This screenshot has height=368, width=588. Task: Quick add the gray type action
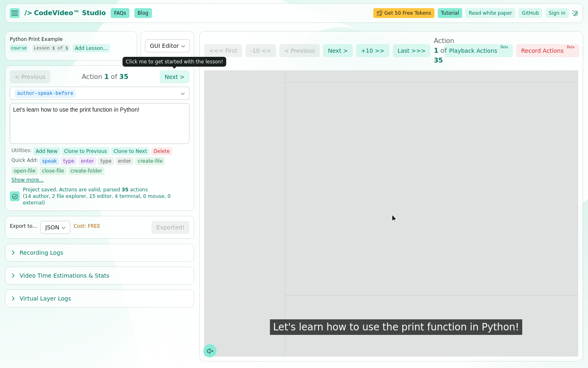(106, 161)
